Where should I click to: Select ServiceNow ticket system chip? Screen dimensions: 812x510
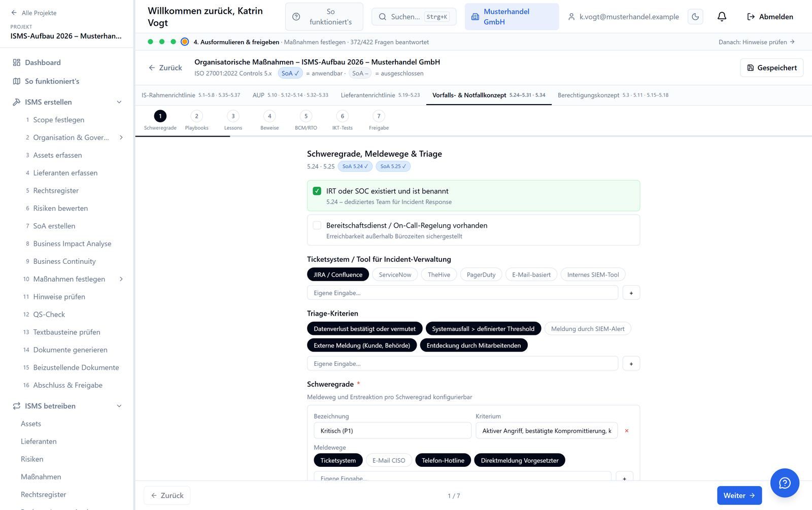click(395, 275)
